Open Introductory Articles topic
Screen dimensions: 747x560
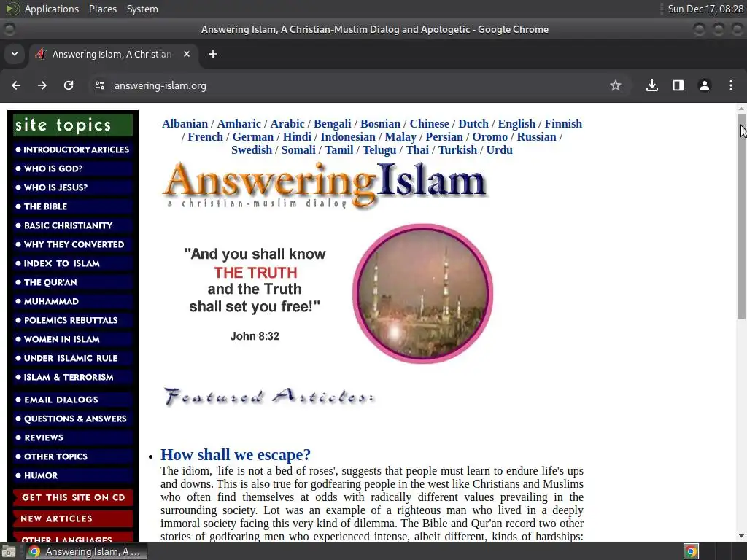click(73, 149)
